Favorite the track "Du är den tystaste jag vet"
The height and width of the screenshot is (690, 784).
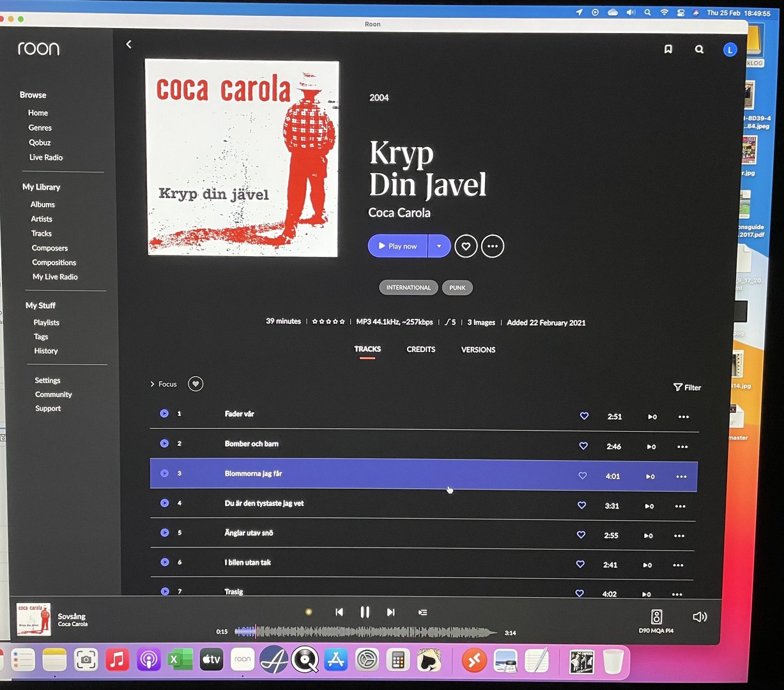click(581, 505)
